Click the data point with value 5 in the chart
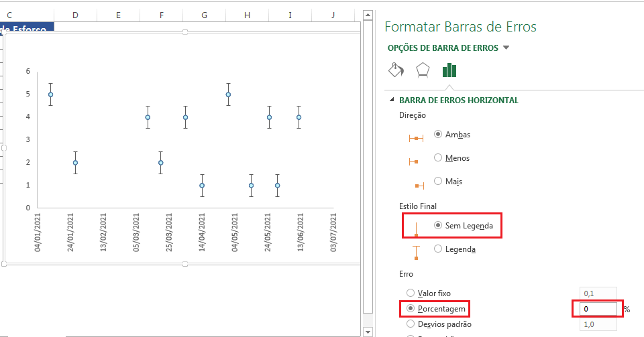Viewport: 644px width, 337px height. click(50, 94)
